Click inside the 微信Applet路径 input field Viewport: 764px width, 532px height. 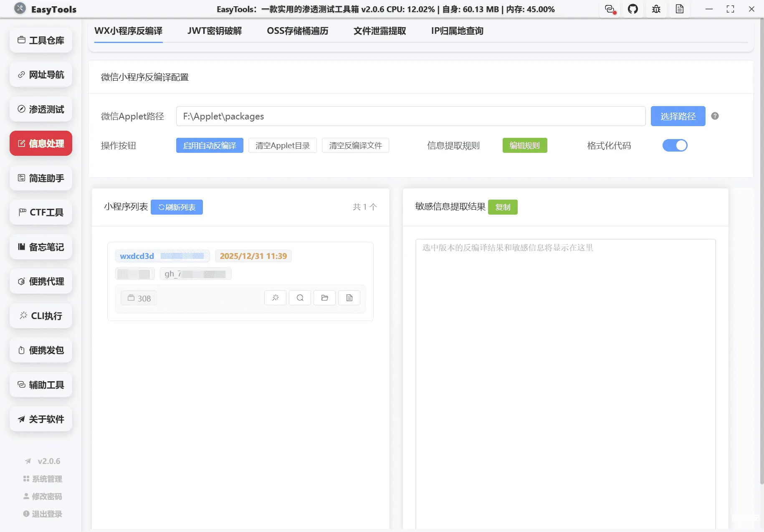pos(411,116)
